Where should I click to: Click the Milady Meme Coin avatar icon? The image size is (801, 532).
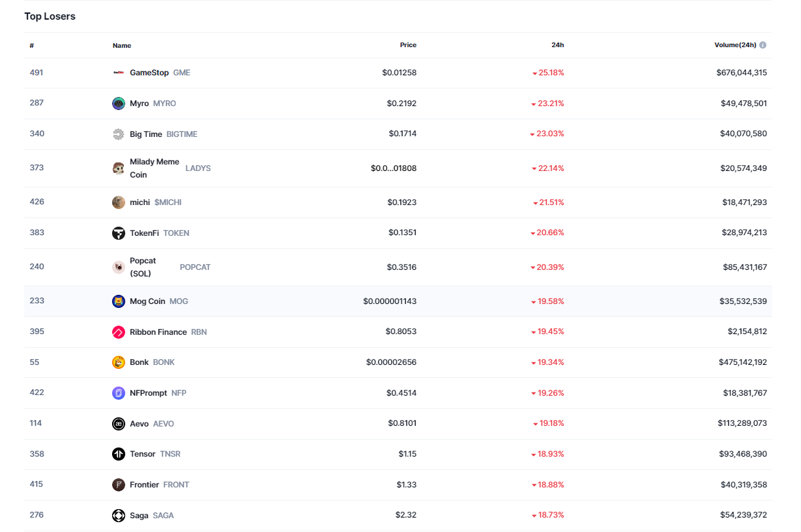[x=118, y=168]
